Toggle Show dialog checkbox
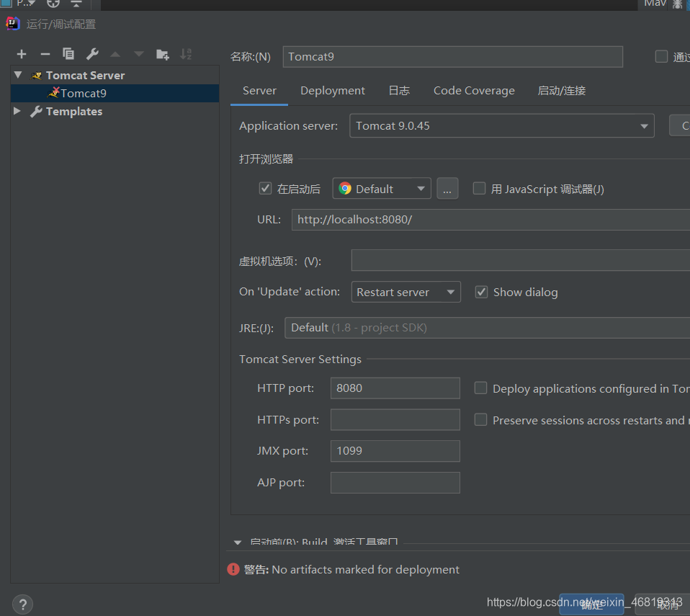Viewport: 690px width, 616px height. (x=481, y=292)
